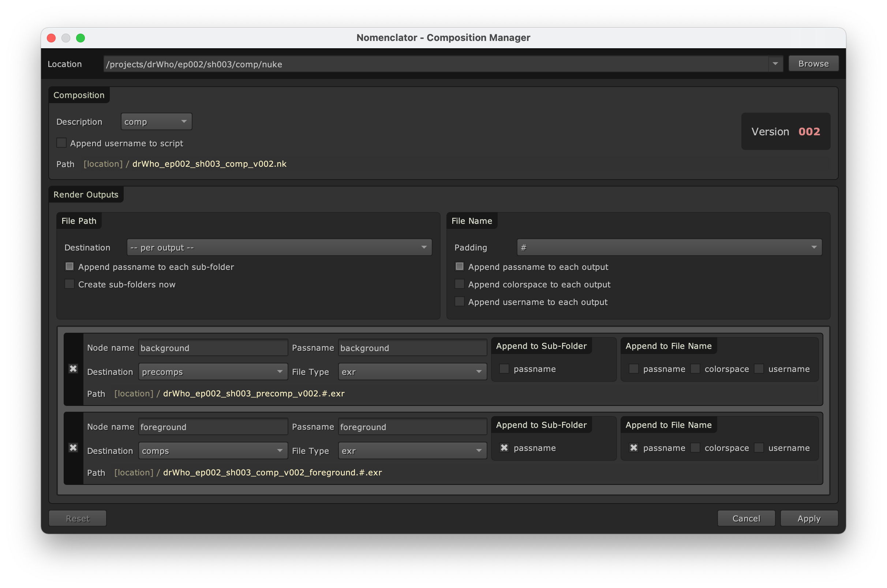Open the Location path history dropdown arrow

(x=775, y=64)
